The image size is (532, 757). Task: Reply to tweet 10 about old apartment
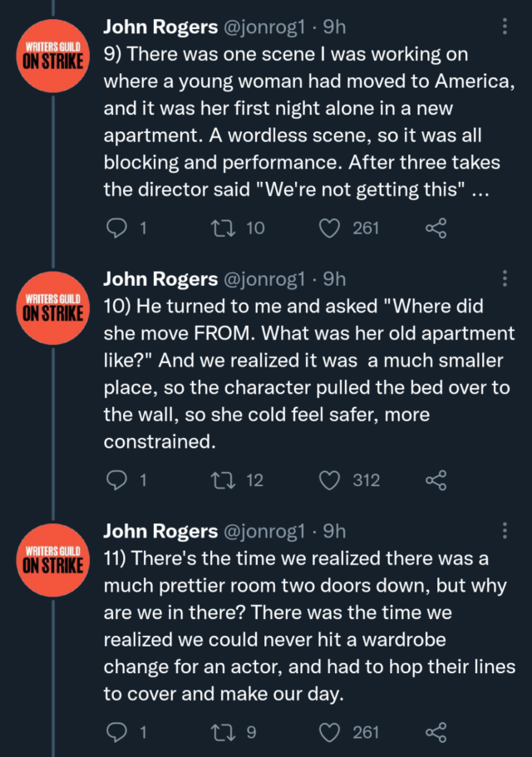[x=116, y=479]
